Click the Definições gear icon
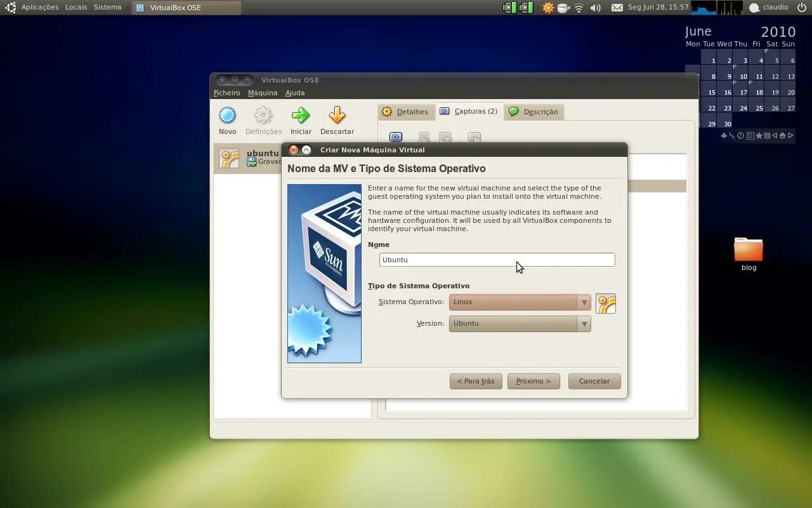This screenshot has height=508, width=812. (263, 116)
